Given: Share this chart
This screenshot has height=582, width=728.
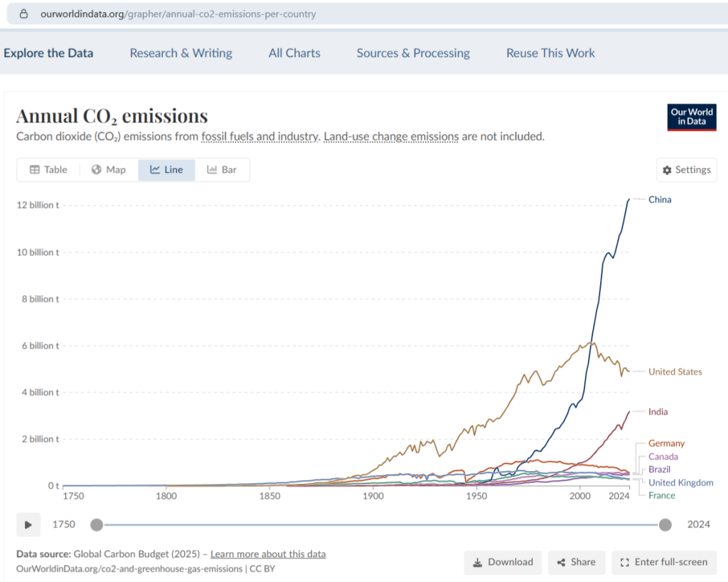Looking at the screenshot, I should pos(576,562).
